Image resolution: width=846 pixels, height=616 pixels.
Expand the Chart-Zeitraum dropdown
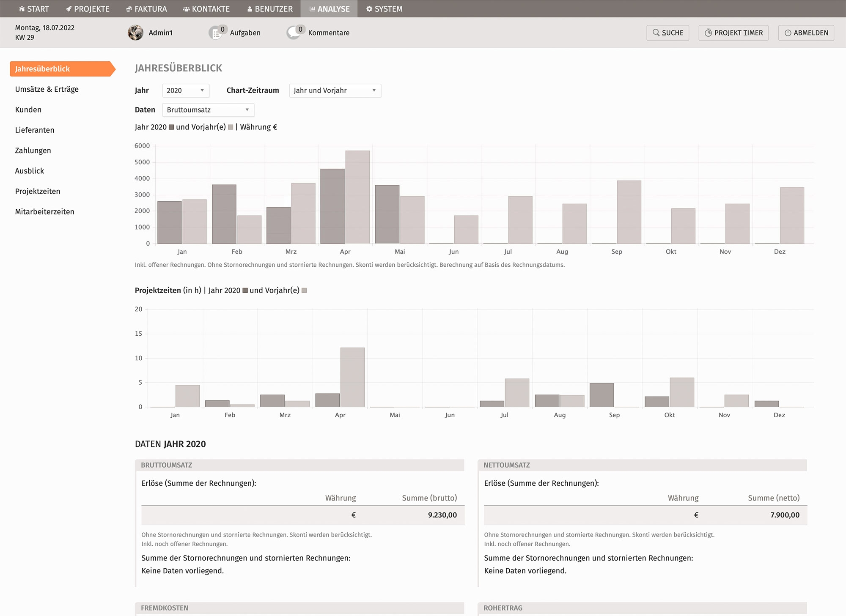(x=335, y=90)
